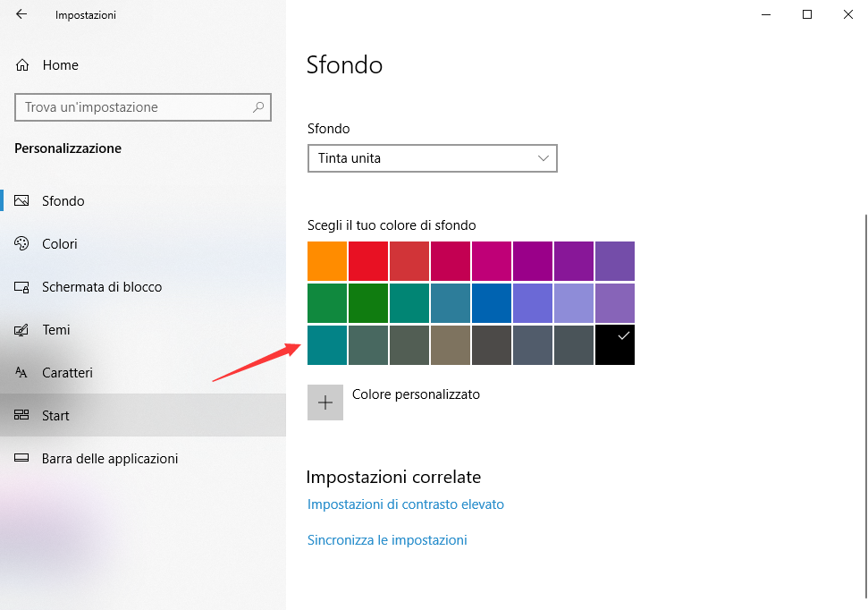Go to Schermata di blocco settings
Screen dimensions: 868x610
(143, 287)
